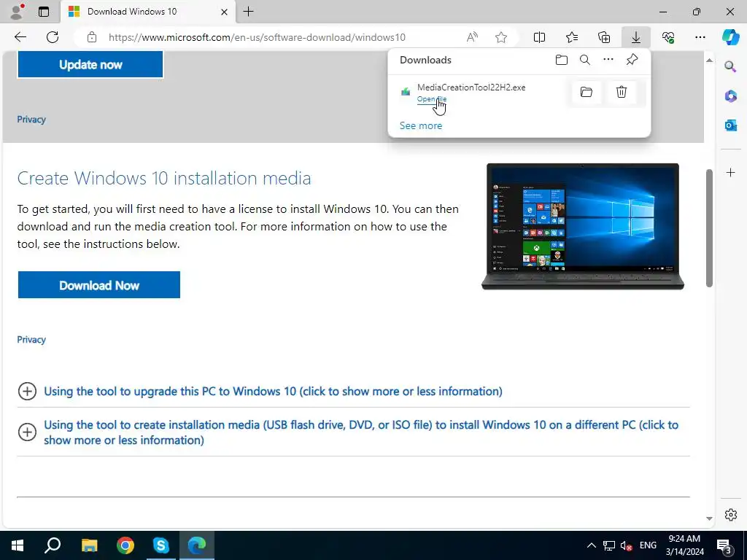747x560 pixels.
Task: Open the Favorites list icon
Action: [572, 37]
